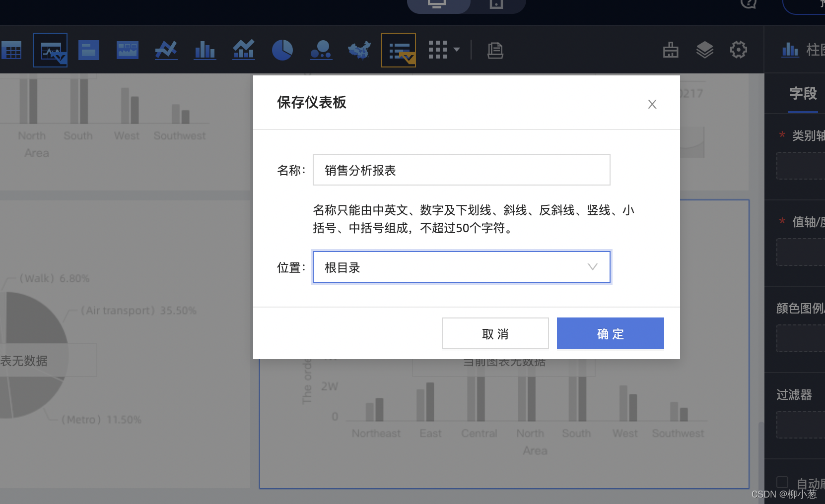825x504 pixels.
Task: Choose the China map chart icon
Action: (x=360, y=50)
